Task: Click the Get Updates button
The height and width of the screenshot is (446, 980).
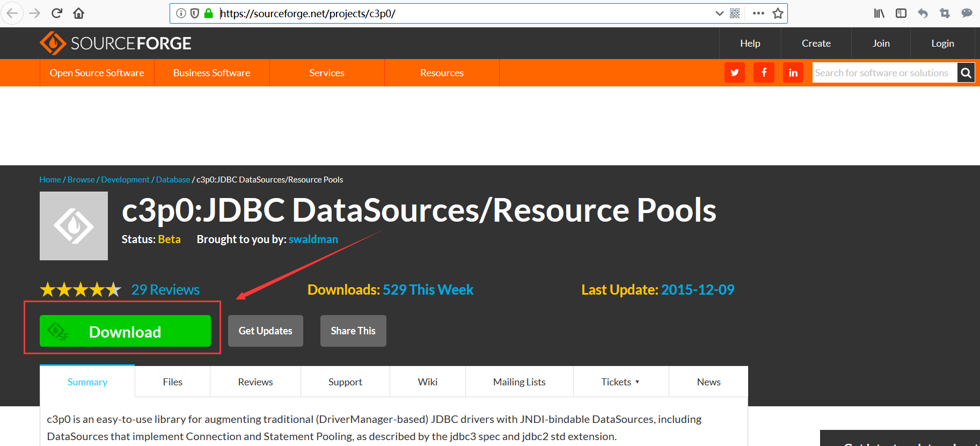Action: (x=266, y=331)
